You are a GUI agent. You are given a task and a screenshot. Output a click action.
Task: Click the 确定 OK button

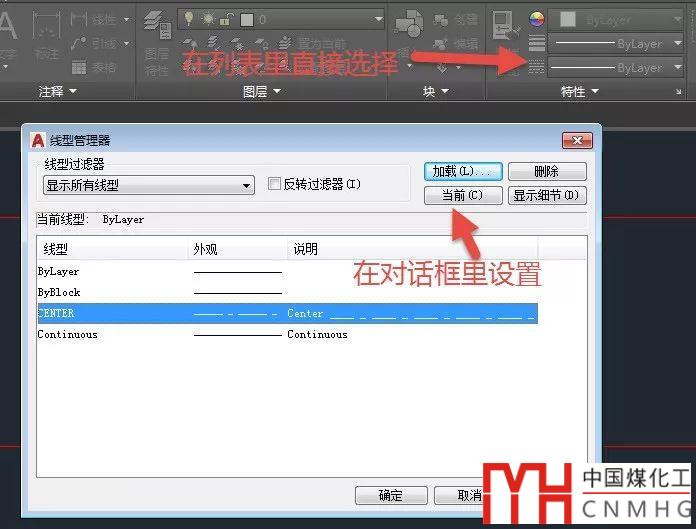pos(391,495)
